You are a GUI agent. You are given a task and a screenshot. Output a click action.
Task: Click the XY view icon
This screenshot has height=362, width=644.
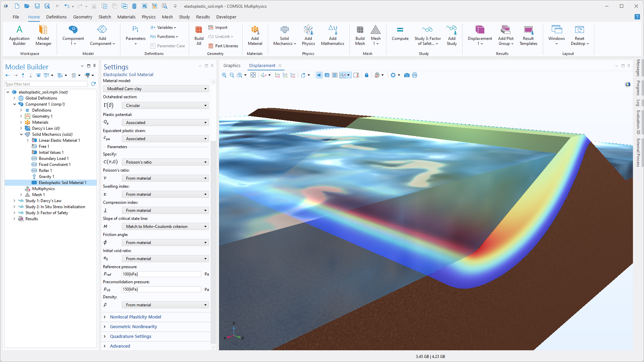(x=277, y=75)
